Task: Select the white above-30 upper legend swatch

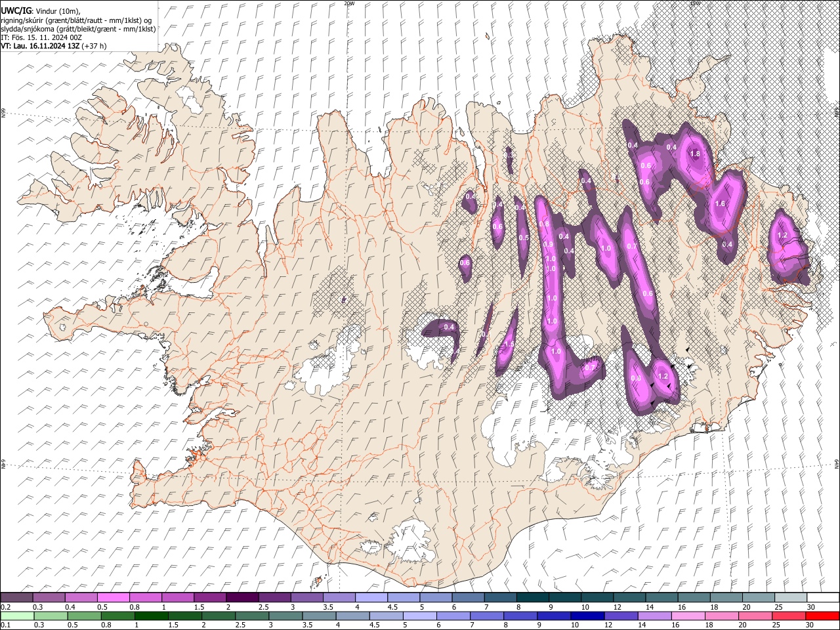Action: click(823, 597)
